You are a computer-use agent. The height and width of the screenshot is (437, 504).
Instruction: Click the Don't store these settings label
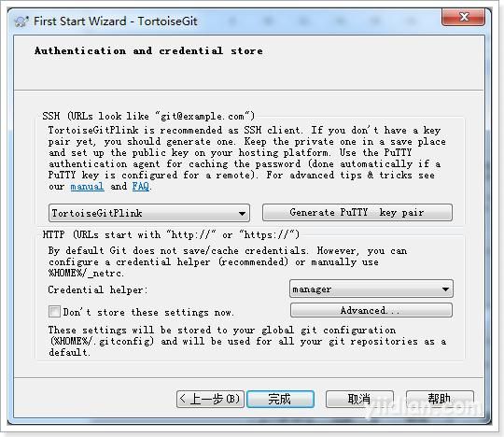tap(148, 312)
